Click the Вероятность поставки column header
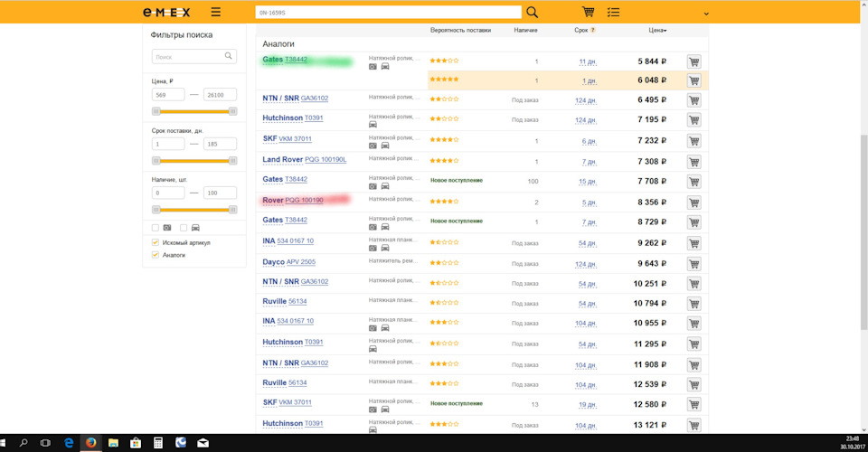 [x=460, y=31]
